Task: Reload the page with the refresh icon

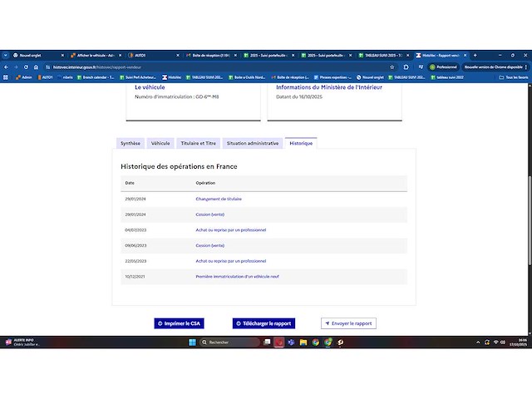Action: pos(26,66)
